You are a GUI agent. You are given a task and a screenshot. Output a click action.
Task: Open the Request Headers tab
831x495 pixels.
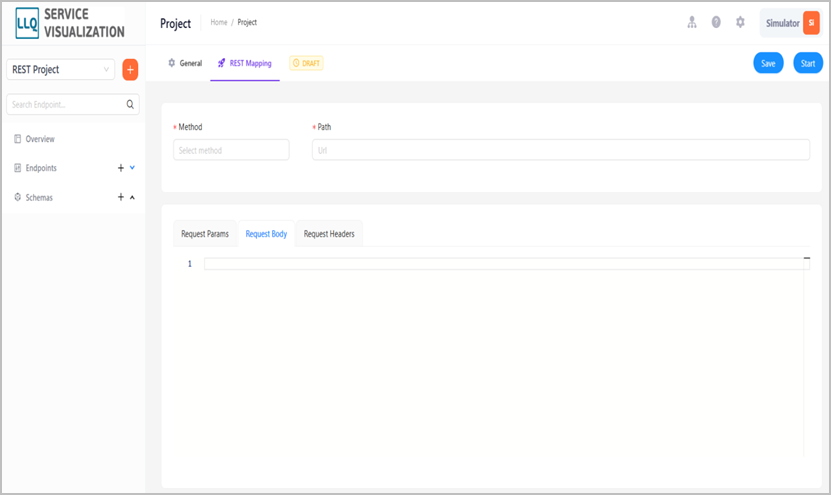329,234
